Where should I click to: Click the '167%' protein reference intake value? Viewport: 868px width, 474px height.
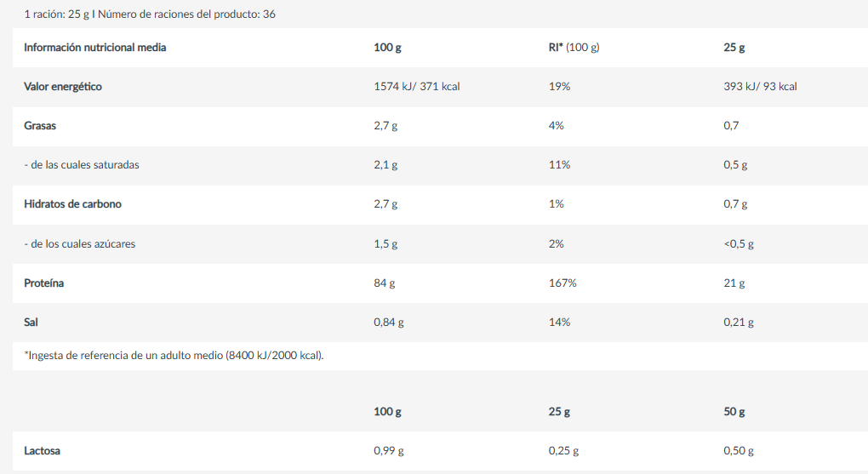pyautogui.click(x=562, y=283)
